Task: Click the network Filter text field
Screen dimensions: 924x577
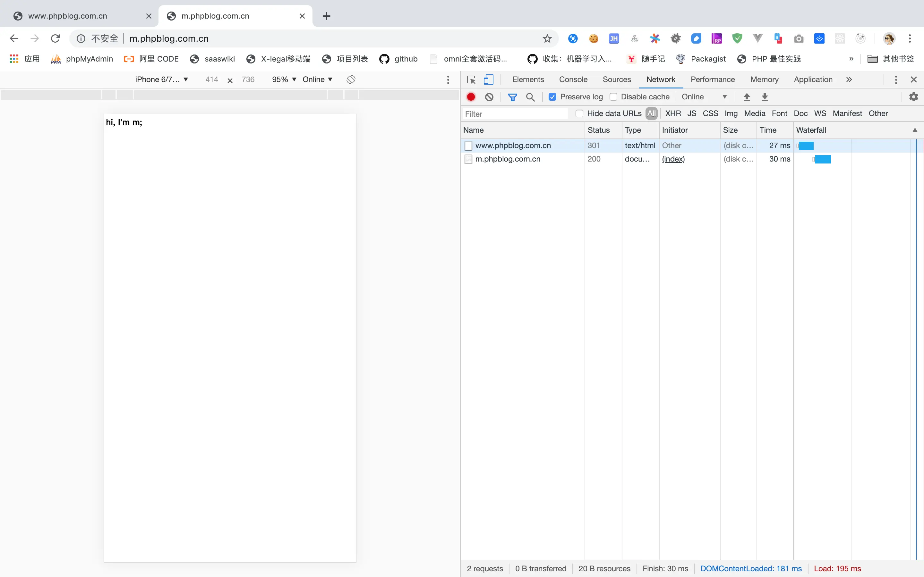Action: [515, 114]
